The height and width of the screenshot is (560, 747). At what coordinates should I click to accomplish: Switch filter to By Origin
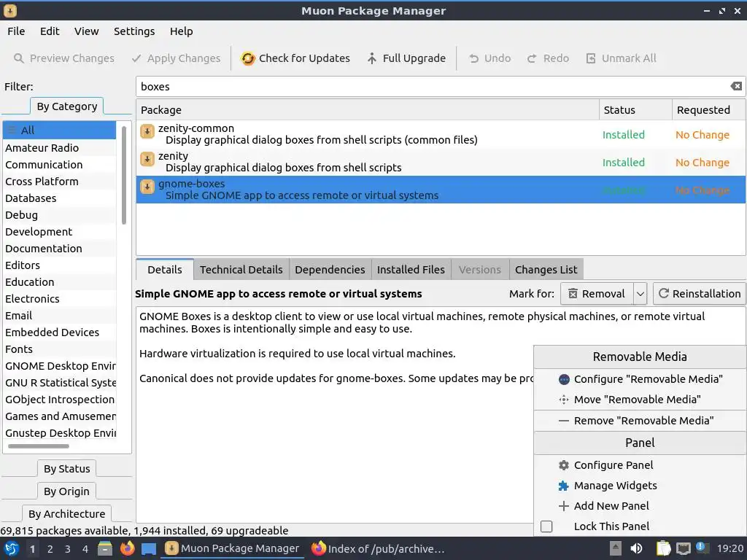pyautogui.click(x=66, y=491)
